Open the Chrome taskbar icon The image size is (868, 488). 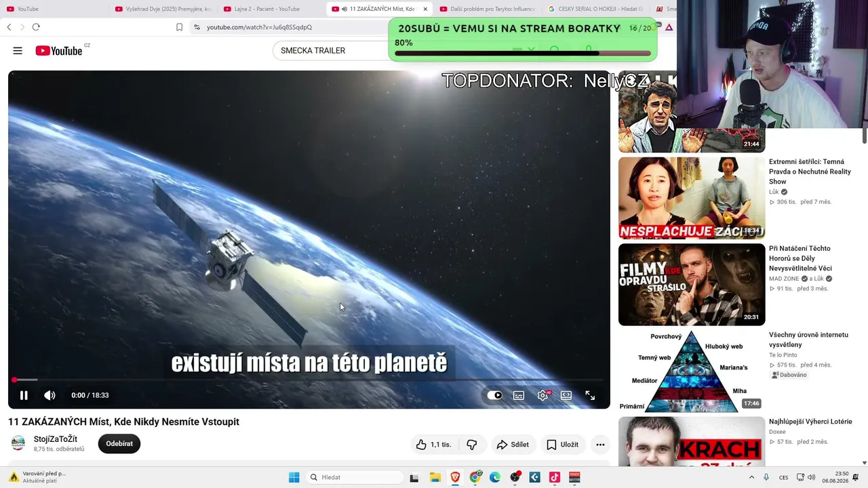(475, 477)
